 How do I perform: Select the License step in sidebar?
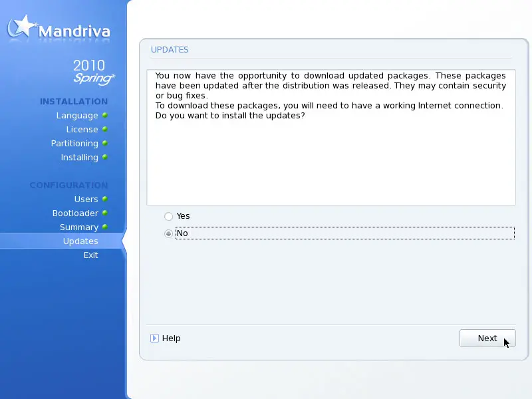pyautogui.click(x=82, y=130)
